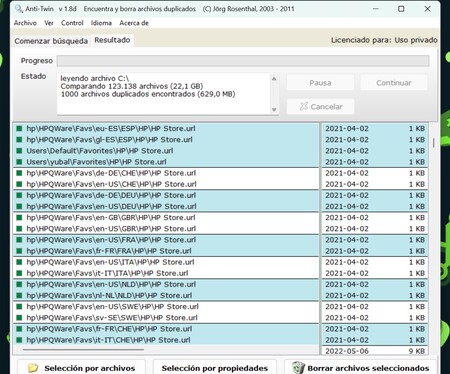Click the Cancelar button
The width and height of the screenshot is (450, 374).
[x=320, y=107]
